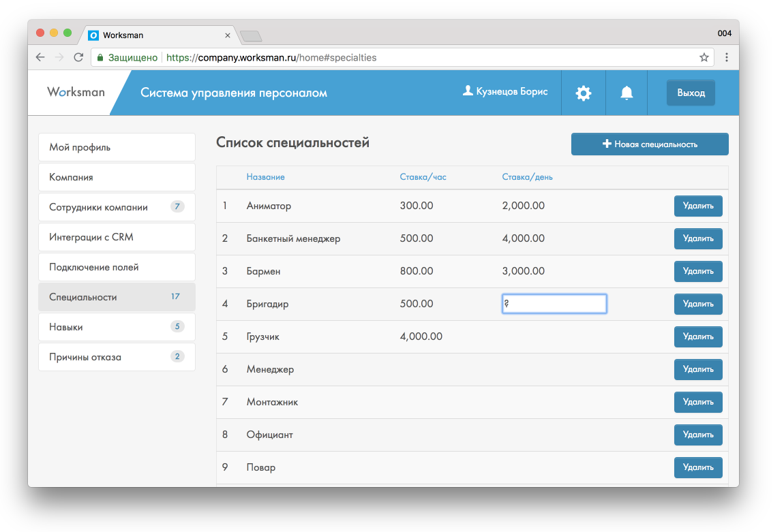This screenshot has height=532, width=784.
Task: Open user profile Кузнецов Борис
Action: 505,91
